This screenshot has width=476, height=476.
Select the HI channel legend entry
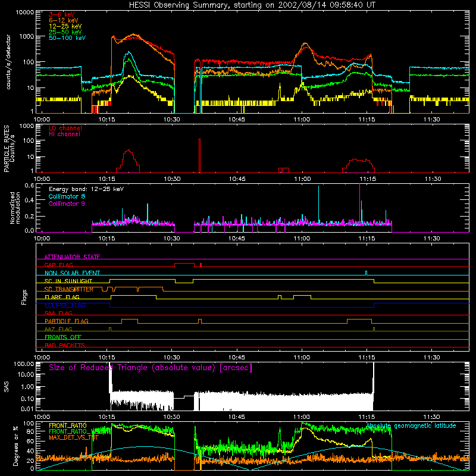(x=65, y=134)
